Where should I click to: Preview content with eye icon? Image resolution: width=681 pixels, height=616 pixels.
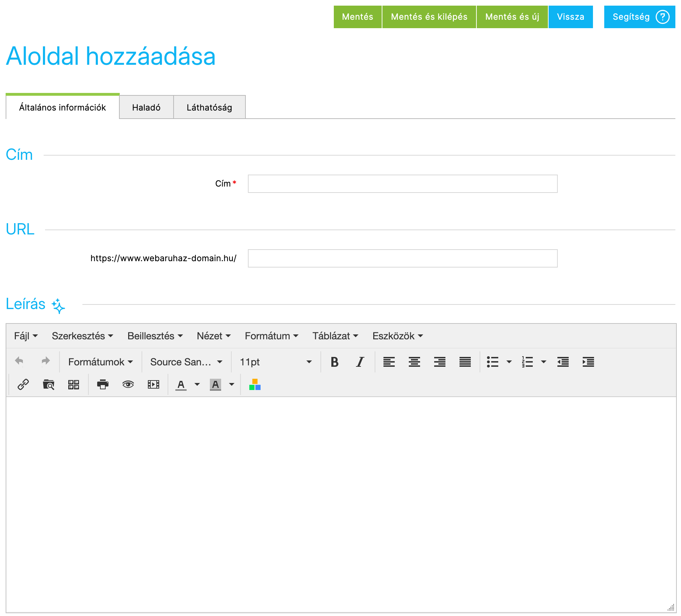tap(128, 384)
